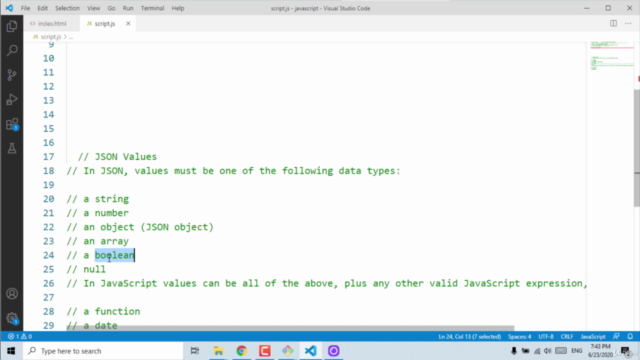
Task: Open the Testing flask icon view
Action: pyautogui.click(x=12, y=148)
